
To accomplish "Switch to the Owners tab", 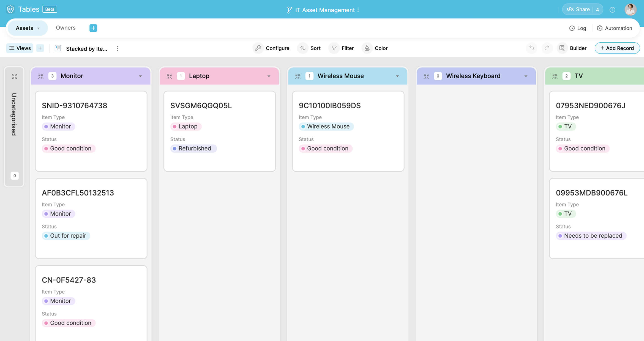I will click(x=66, y=28).
